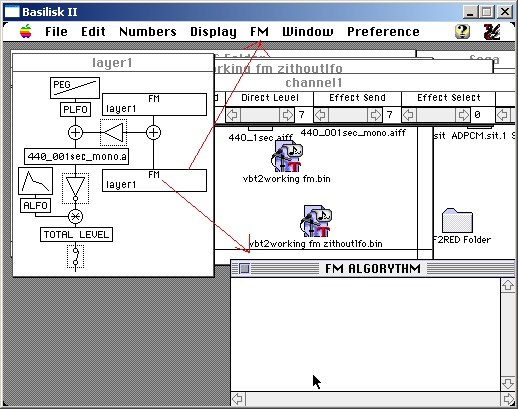Click the 440_001sec_mono.aiff file label
Viewport: 518px width, 409px height.
click(353, 133)
